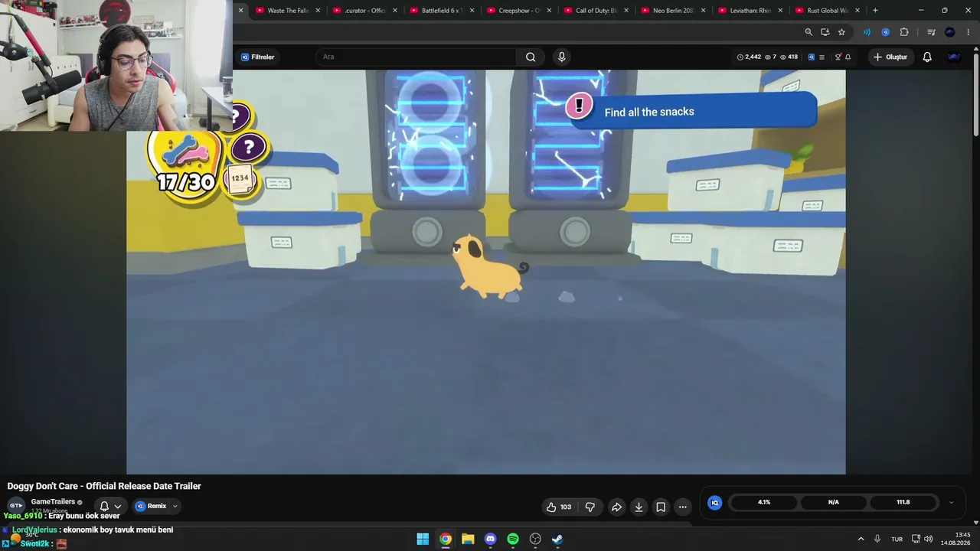980x551 pixels.
Task: Focus the YouTube Ara search field
Action: 416,57
